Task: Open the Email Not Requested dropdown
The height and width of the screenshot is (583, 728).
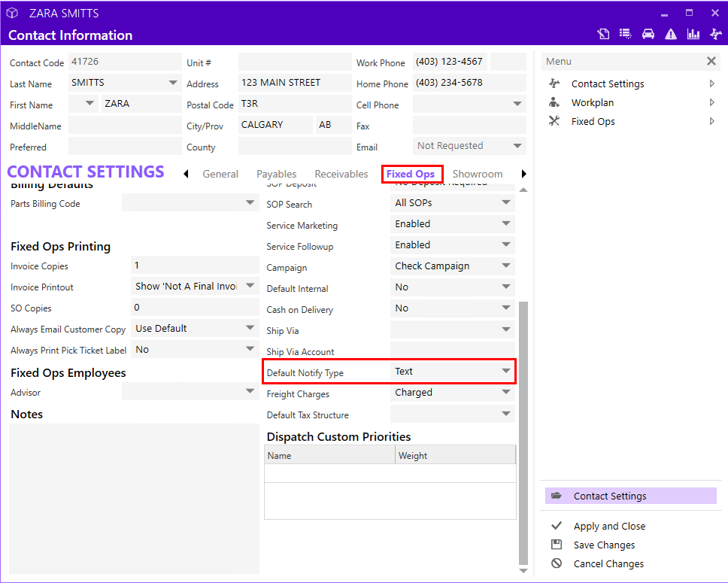Action: 517,146
